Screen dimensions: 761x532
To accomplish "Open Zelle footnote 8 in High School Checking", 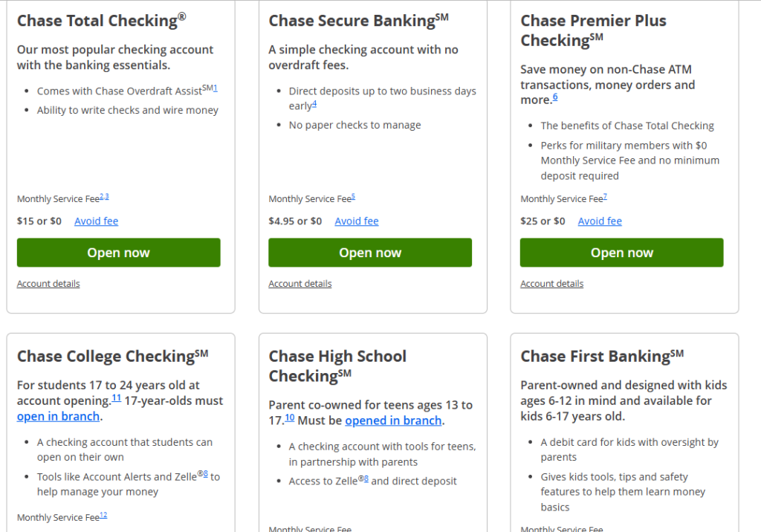I will click(366, 479).
